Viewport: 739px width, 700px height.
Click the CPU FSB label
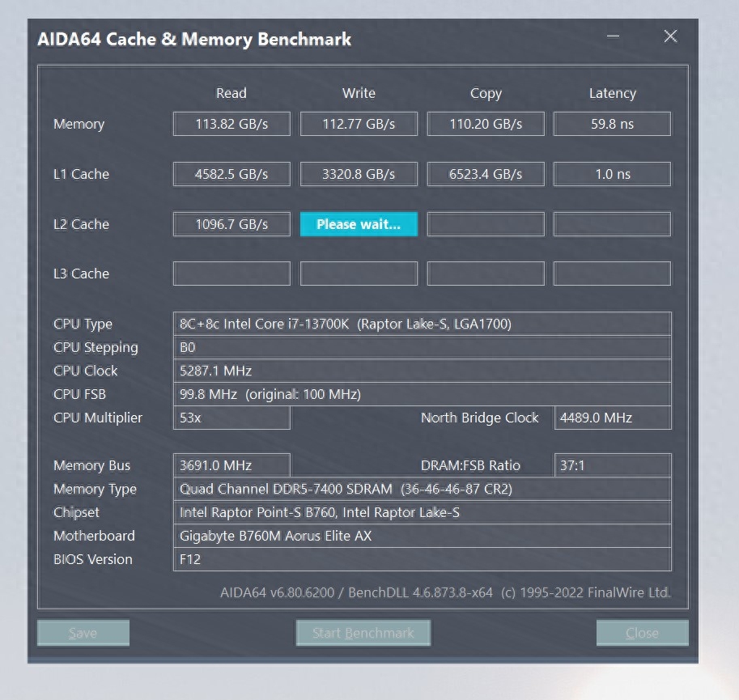[x=79, y=394]
